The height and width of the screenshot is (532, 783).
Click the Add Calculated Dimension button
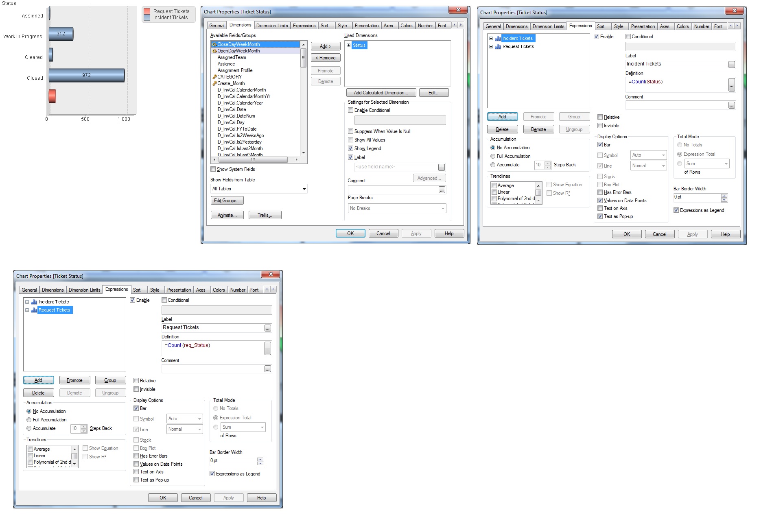tap(381, 93)
